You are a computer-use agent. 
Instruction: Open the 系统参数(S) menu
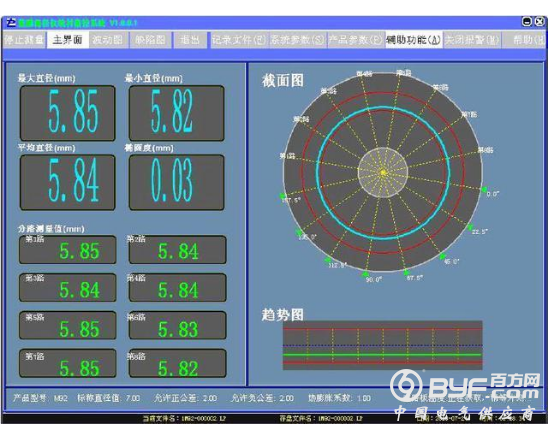click(297, 40)
